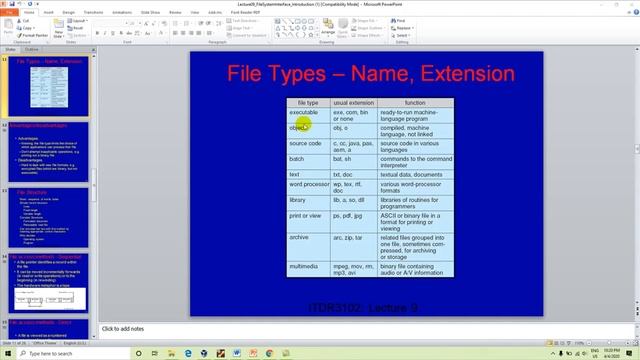This screenshot has width=640, height=360.
Task: Select File access methods - Sequential thumbnail
Action: click(x=48, y=283)
